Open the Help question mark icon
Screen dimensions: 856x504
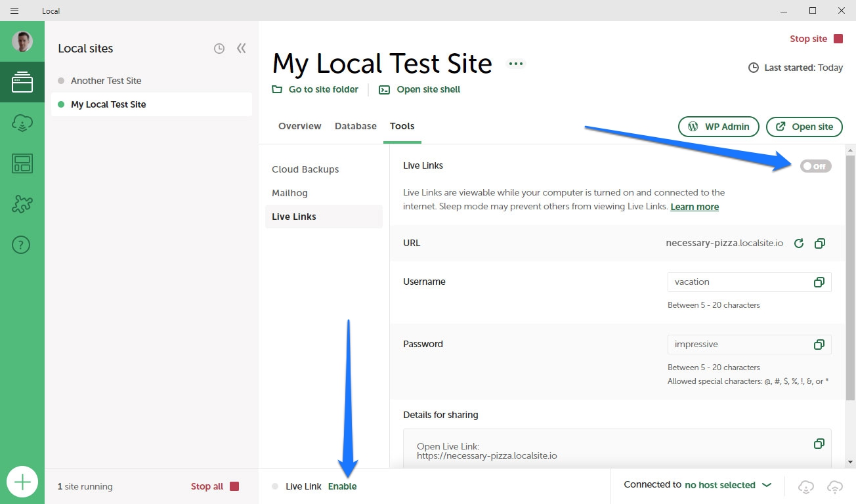point(22,245)
